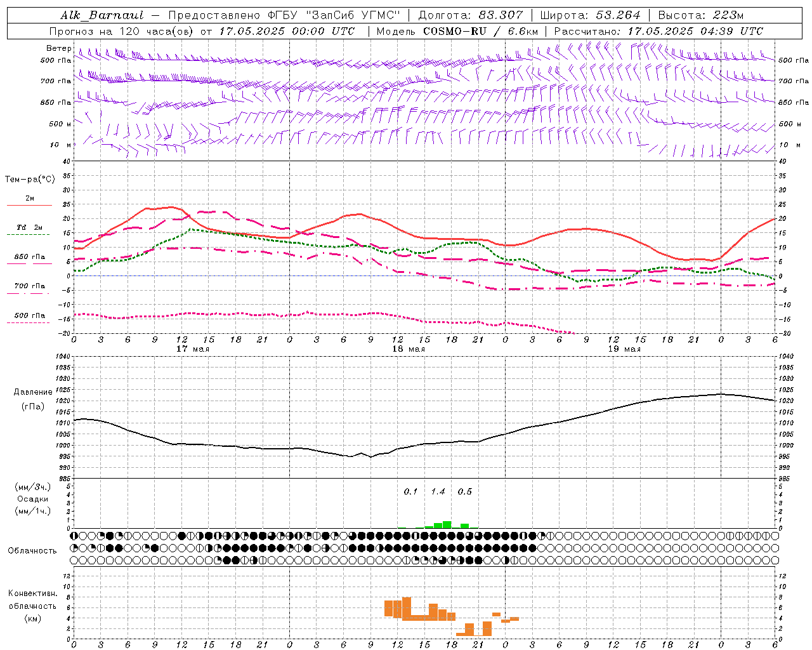Select the text Предоставлено ФГБУ "ЗапСиб УГМС"
Screen dimensions: 812x650
pyautogui.click(x=285, y=15)
